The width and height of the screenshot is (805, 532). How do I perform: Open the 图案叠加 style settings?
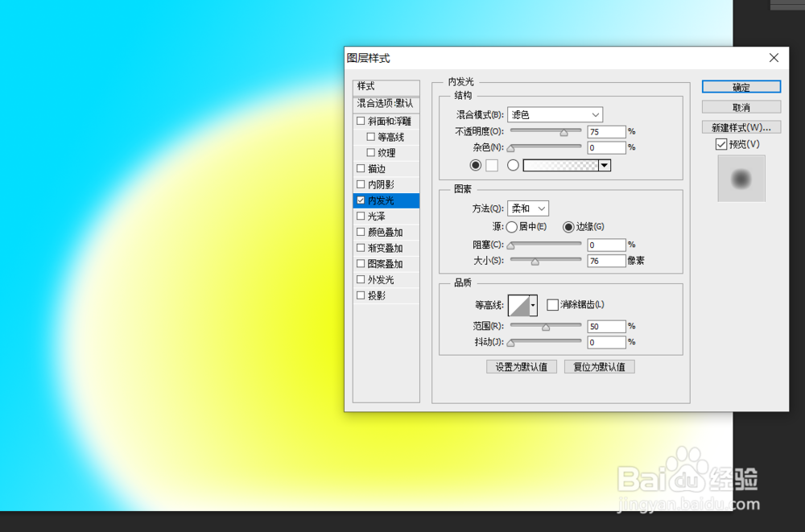[x=386, y=264]
